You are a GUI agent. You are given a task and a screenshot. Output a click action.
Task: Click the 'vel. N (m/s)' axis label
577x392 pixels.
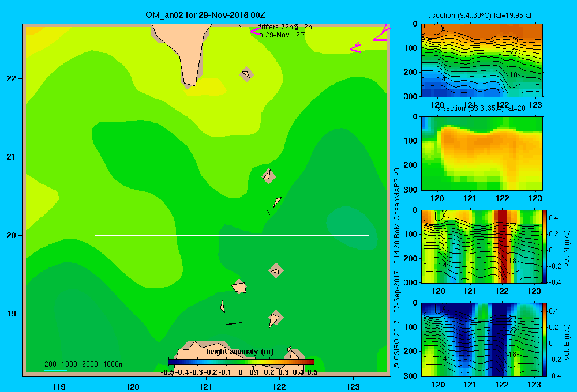click(x=567, y=248)
